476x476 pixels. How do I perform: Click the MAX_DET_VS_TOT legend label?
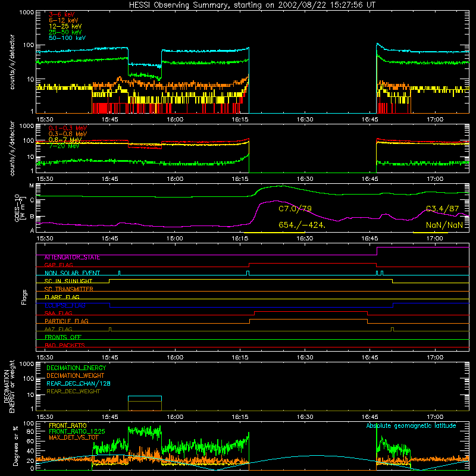[x=74, y=438]
